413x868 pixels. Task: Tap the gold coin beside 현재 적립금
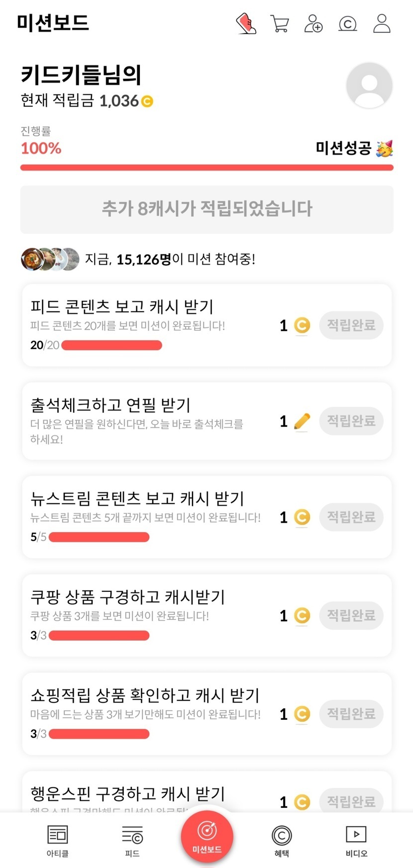pyautogui.click(x=147, y=101)
